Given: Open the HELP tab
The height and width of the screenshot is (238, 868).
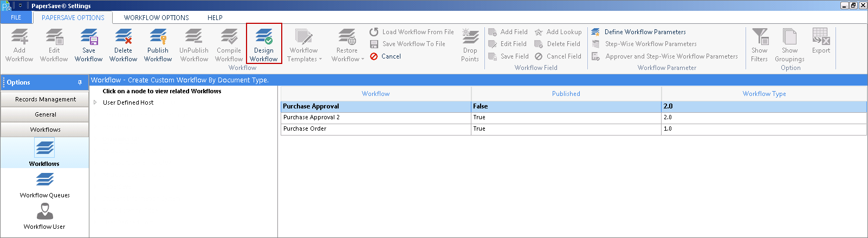Looking at the screenshot, I should [x=215, y=17].
